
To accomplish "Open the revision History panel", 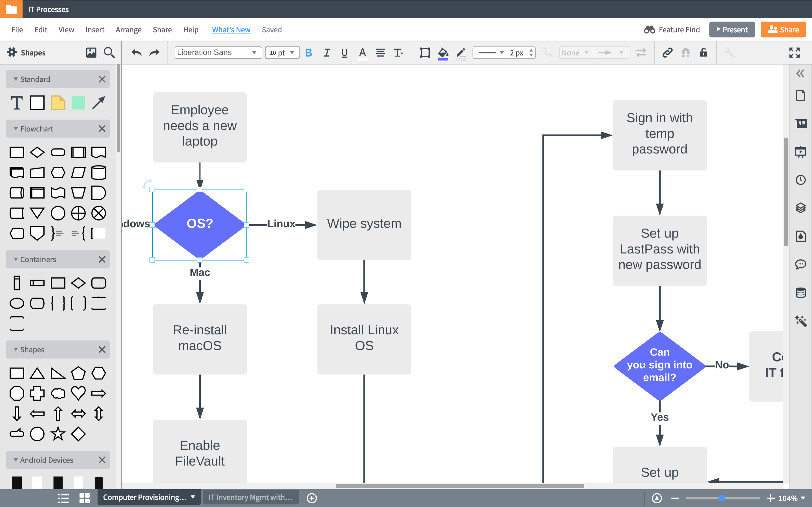I will click(802, 180).
